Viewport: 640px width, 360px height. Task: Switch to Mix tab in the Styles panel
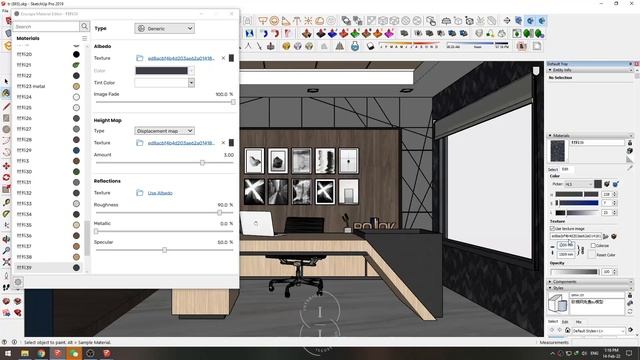point(578,322)
